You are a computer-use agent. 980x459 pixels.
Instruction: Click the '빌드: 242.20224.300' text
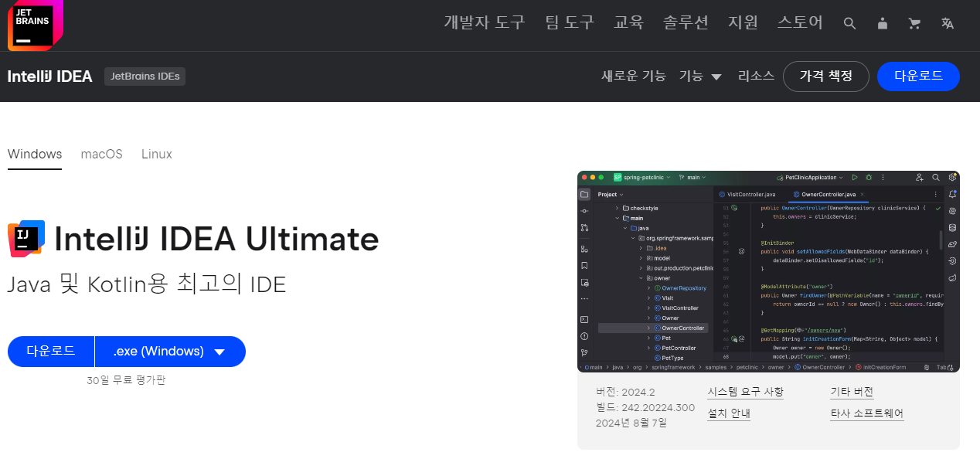pos(645,407)
